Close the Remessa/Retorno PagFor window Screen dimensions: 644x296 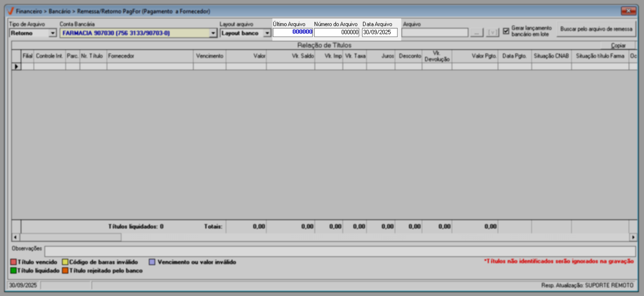pos(628,11)
